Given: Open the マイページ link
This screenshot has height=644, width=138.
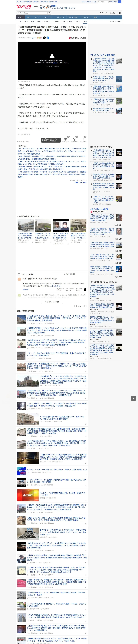Looking at the screenshot, I should [103, 13].
